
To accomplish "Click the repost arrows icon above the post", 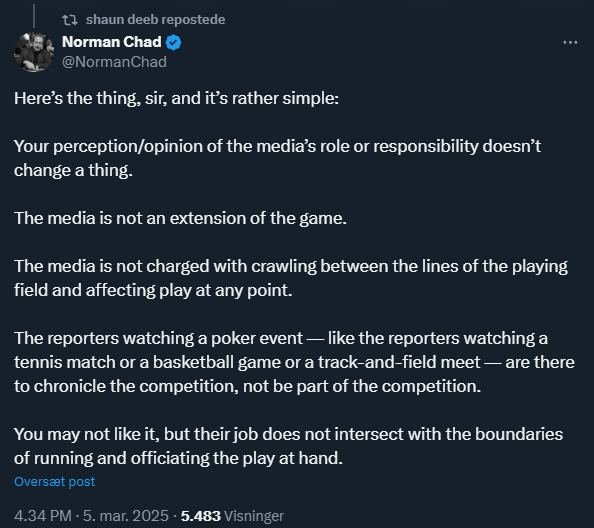I will point(70,20).
